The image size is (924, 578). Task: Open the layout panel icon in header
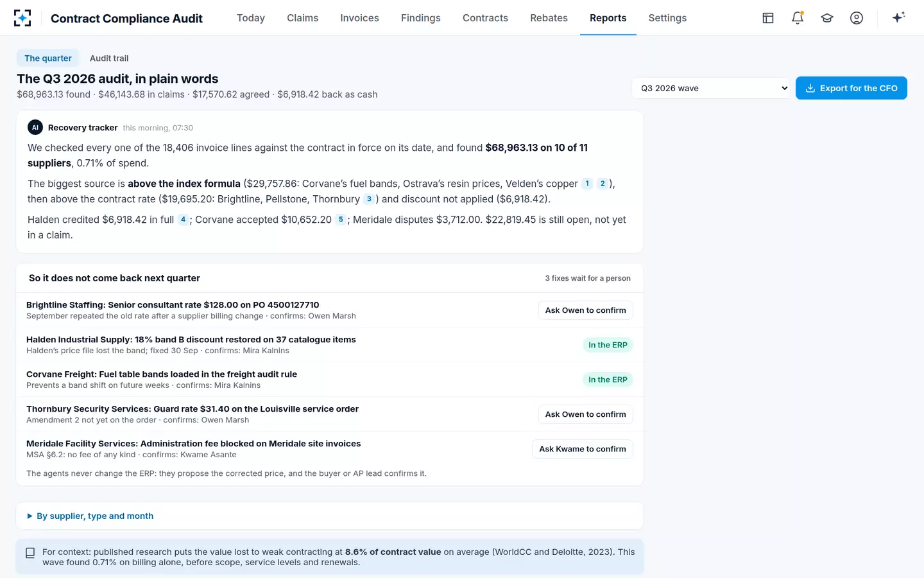coord(768,18)
